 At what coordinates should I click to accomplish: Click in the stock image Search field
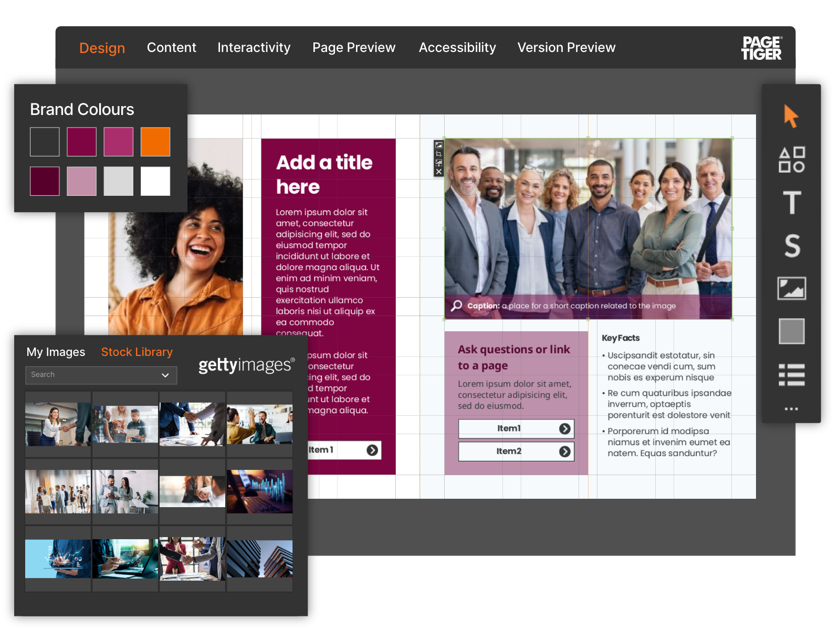101,375
